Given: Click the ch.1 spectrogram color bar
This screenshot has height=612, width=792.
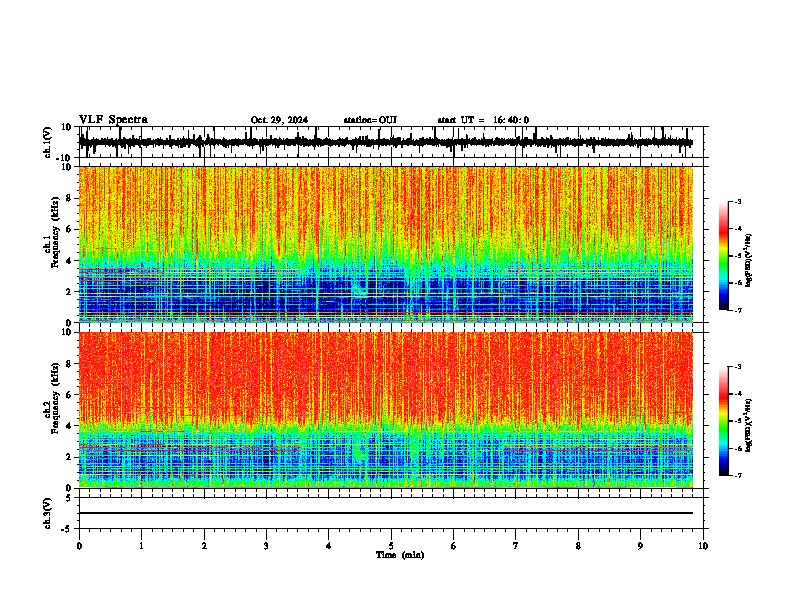Looking at the screenshot, I should [723, 256].
